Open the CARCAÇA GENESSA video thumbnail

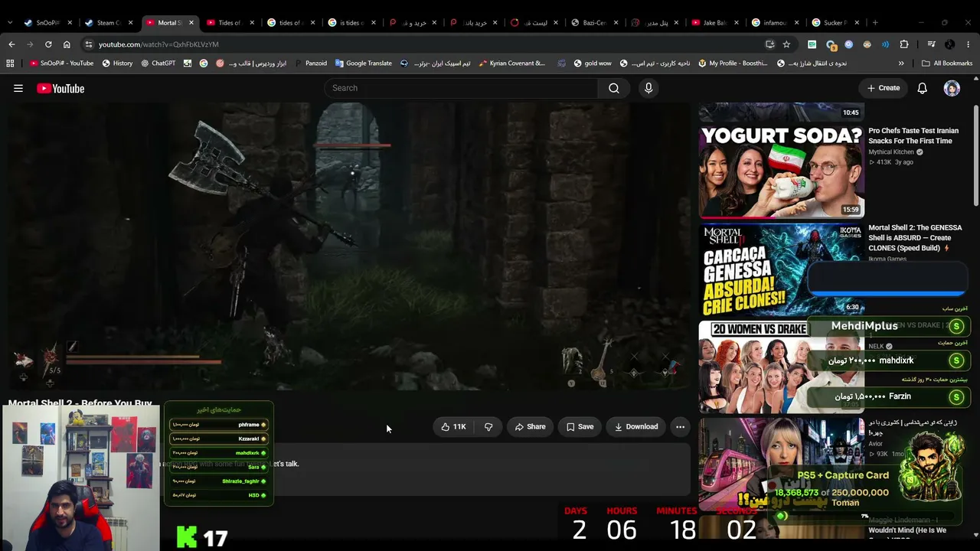(x=782, y=269)
